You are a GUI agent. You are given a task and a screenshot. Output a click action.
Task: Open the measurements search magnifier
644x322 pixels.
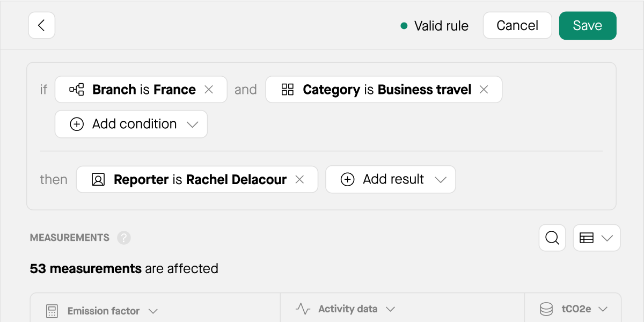552,238
